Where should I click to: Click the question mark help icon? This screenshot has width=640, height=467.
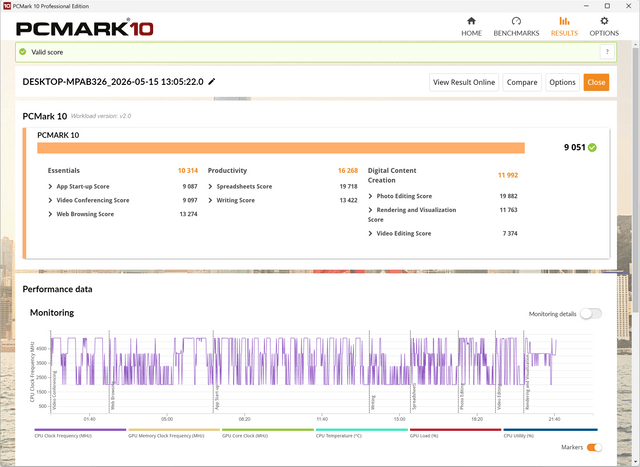607,52
